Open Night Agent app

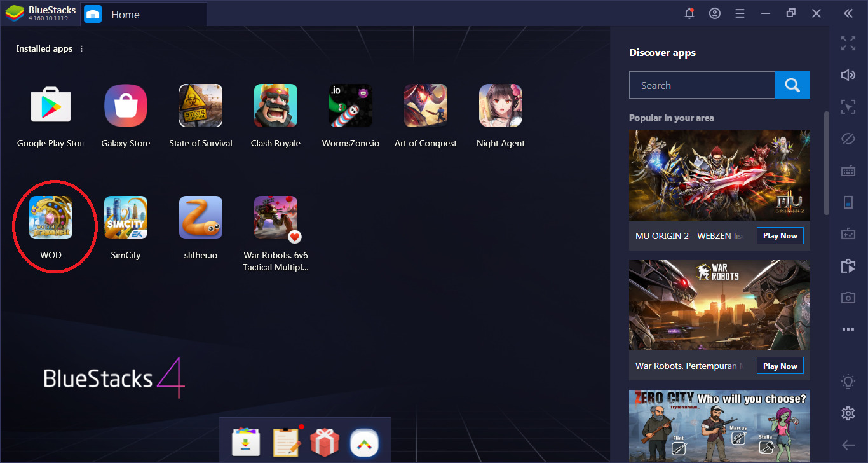pyautogui.click(x=501, y=106)
